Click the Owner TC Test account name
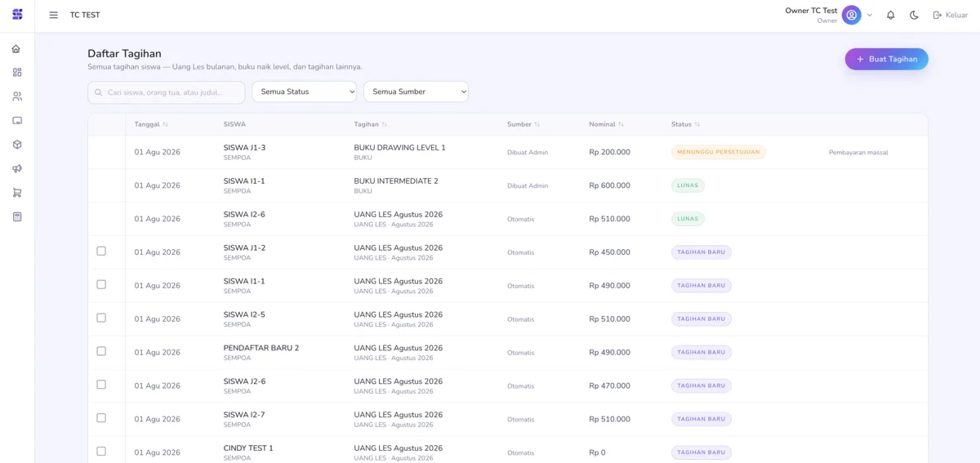This screenshot has height=463, width=980. (811, 11)
